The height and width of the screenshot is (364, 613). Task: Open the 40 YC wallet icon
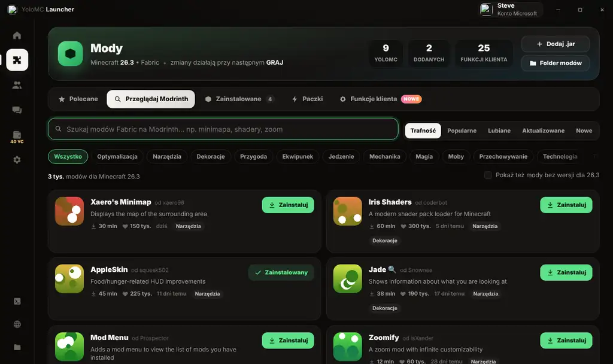17,137
